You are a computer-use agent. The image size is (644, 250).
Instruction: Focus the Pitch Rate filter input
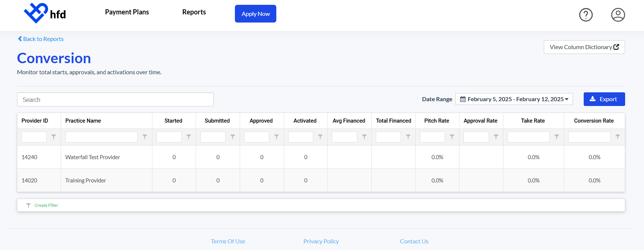[432, 137]
